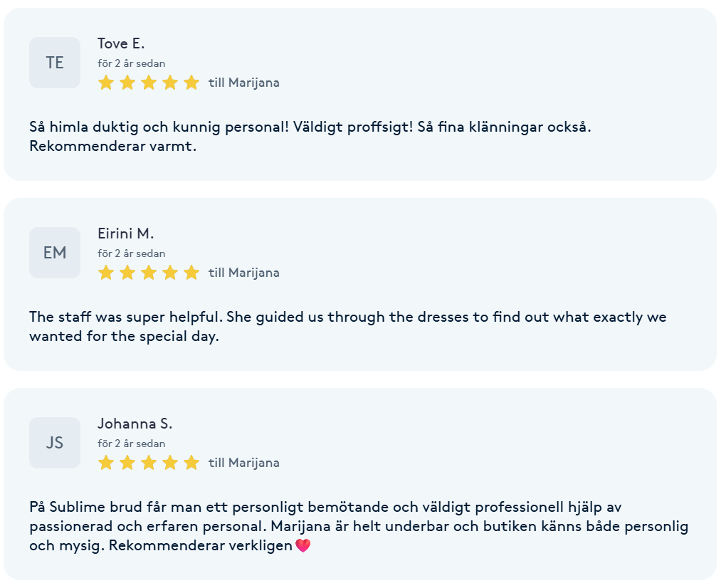Select Eirini's review text about helpful staff

coord(348,327)
